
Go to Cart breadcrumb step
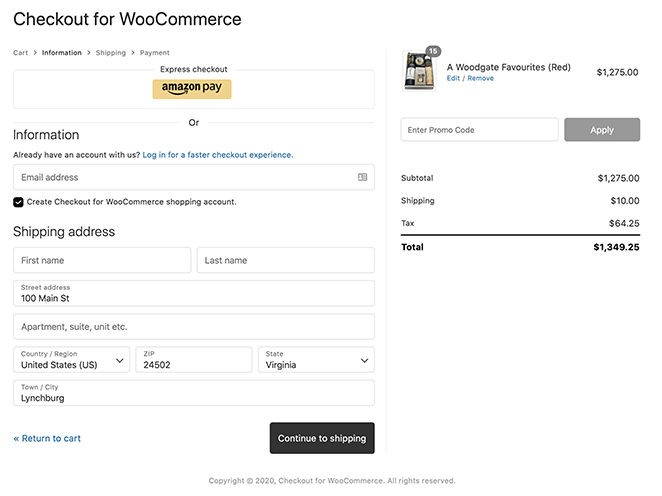pyautogui.click(x=20, y=53)
